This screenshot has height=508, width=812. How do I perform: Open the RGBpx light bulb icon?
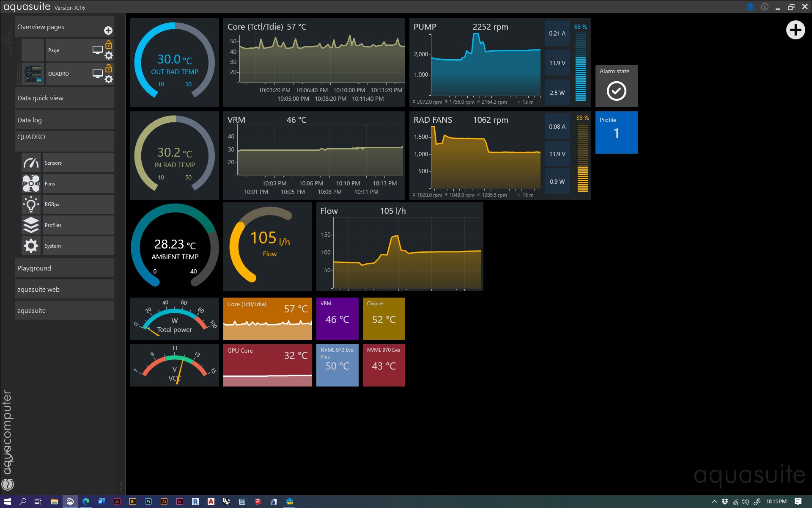(31, 204)
